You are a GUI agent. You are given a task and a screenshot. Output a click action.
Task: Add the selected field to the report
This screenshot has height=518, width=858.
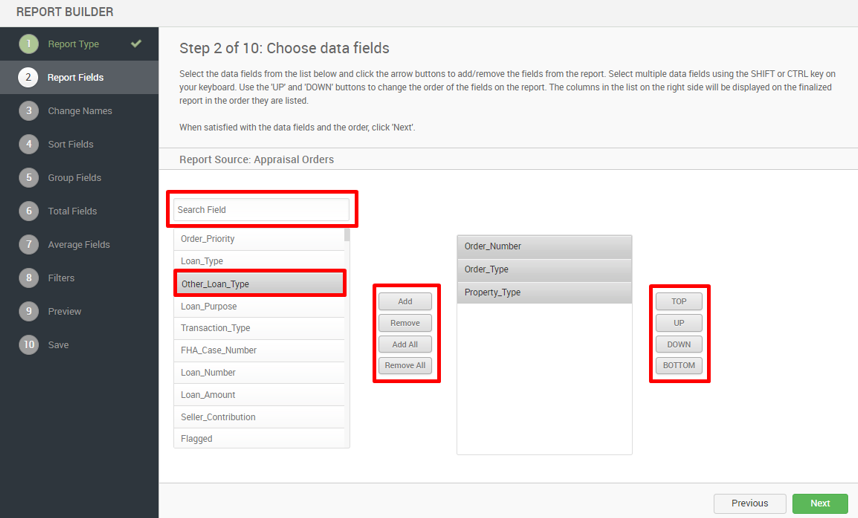click(x=405, y=301)
